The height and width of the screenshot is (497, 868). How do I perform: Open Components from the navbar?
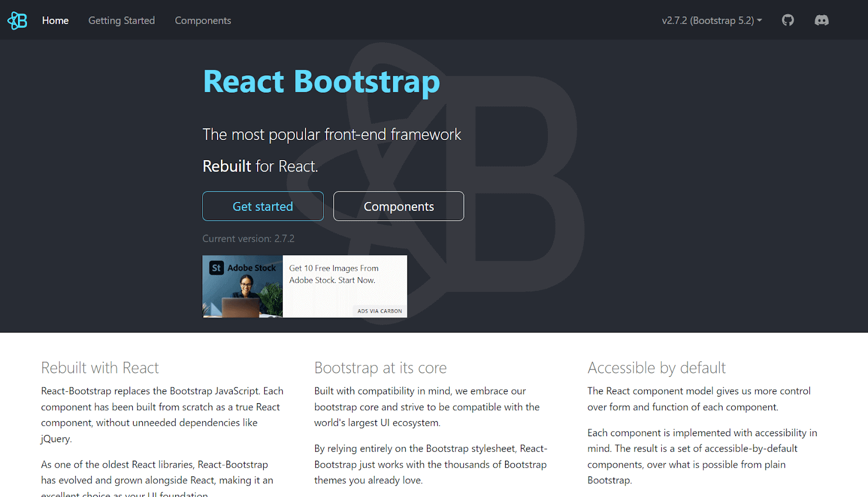click(x=202, y=20)
